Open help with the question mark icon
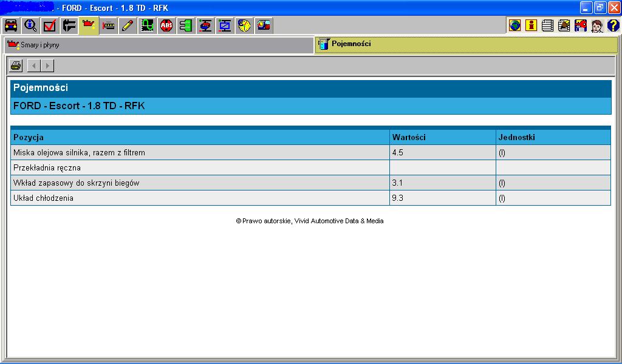 (x=613, y=25)
